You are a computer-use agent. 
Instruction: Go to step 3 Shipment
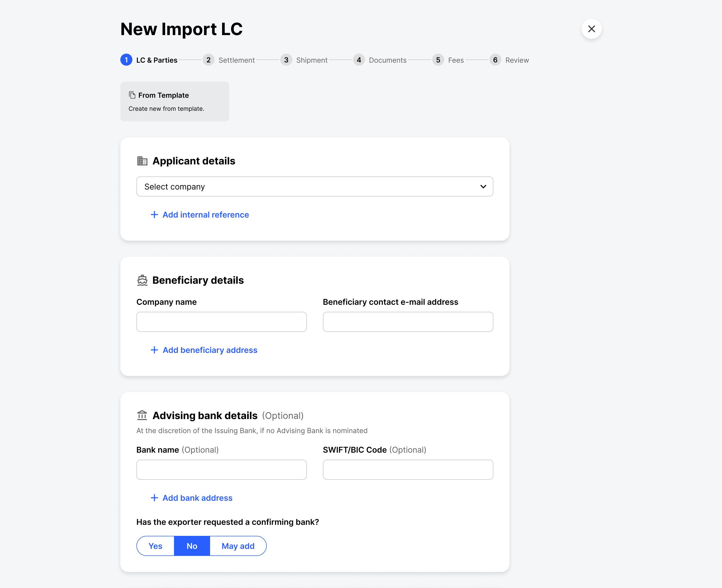(304, 60)
